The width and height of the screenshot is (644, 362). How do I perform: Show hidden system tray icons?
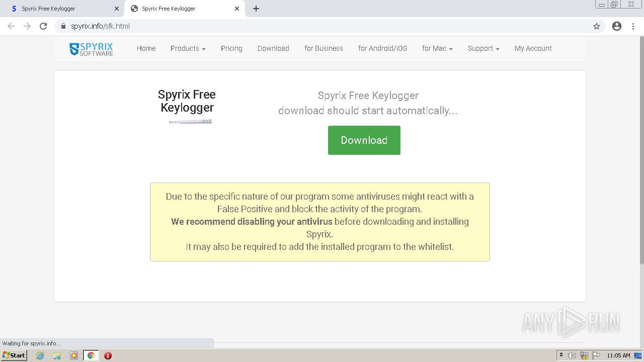561,355
